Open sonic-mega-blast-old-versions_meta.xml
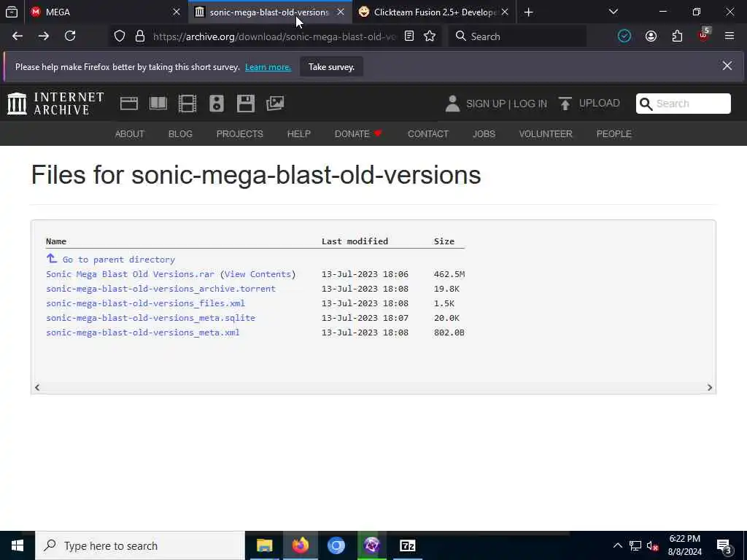Viewport: 747px width, 560px height. point(142,332)
